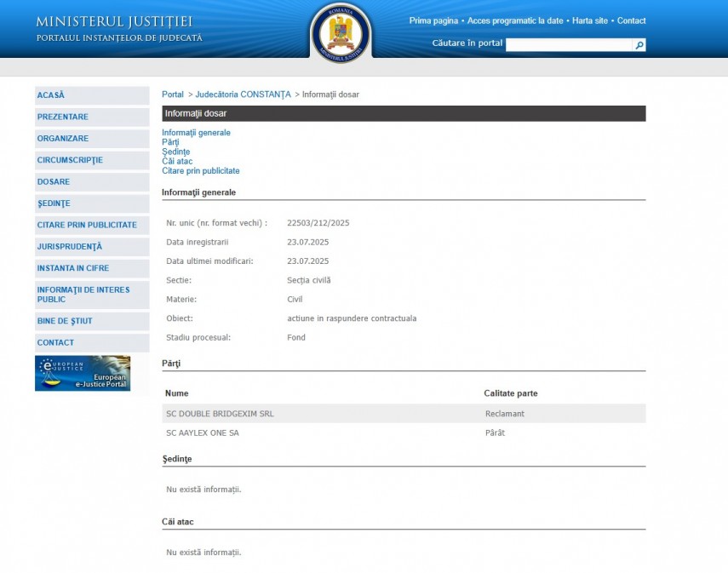Click the Portal breadcrumb link
Viewport: 728px width, 573px height.
[x=173, y=95]
